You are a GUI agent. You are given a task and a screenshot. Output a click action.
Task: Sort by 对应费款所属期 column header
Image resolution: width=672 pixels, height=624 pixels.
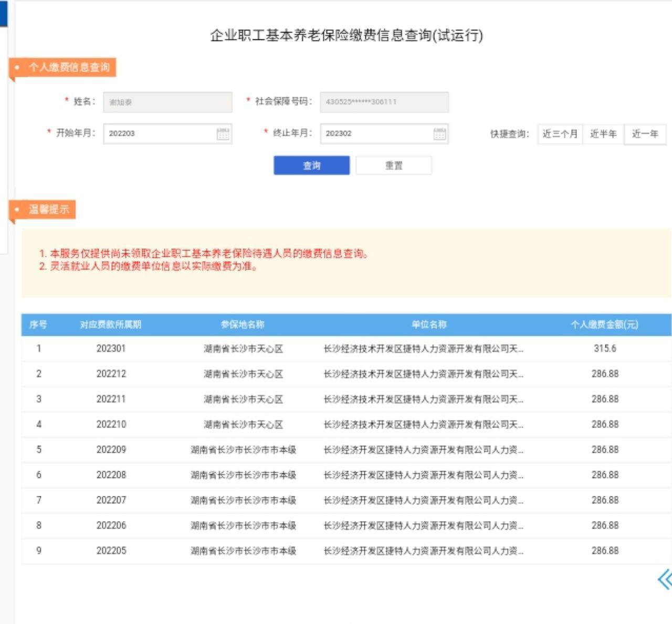111,325
